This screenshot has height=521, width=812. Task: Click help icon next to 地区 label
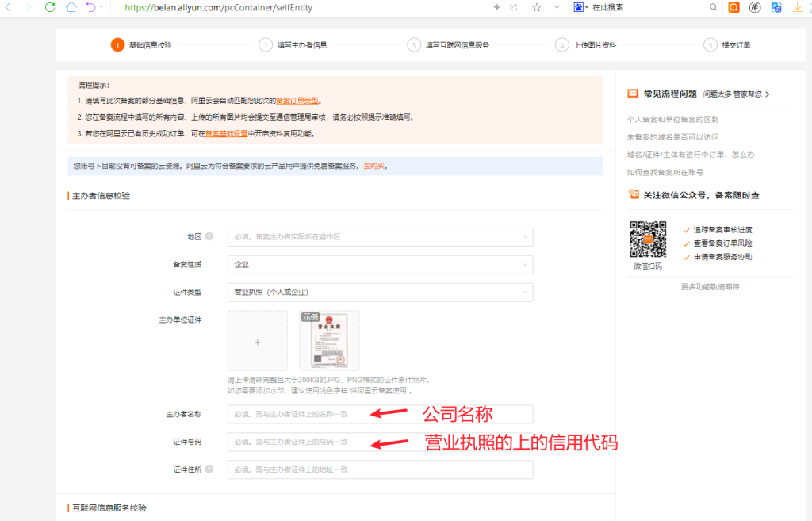(209, 237)
